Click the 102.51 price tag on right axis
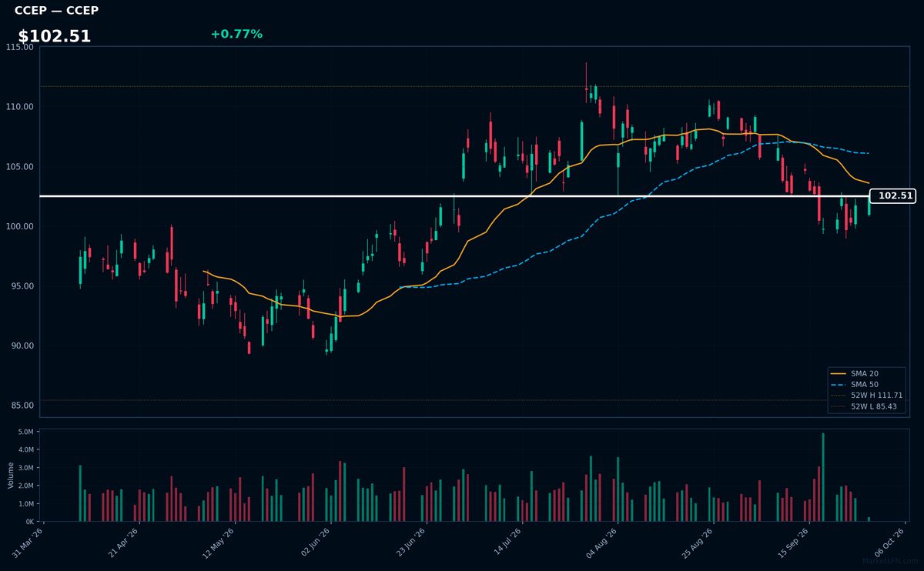The width and height of the screenshot is (924, 571). (892, 196)
